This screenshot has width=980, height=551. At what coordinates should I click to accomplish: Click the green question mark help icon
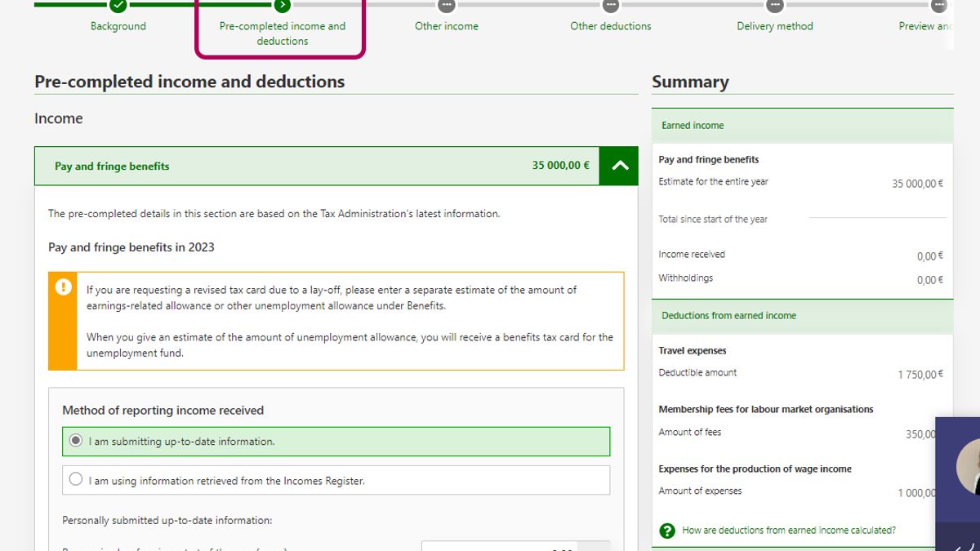point(667,531)
